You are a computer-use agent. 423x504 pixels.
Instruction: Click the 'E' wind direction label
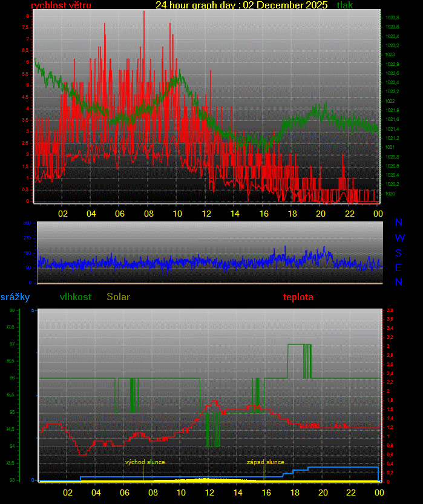tap(399, 267)
